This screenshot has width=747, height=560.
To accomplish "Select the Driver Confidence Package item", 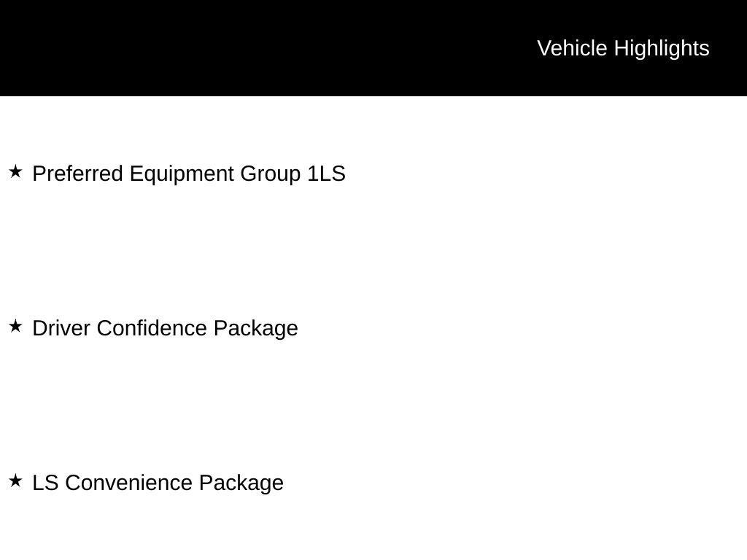I will coord(165,329).
